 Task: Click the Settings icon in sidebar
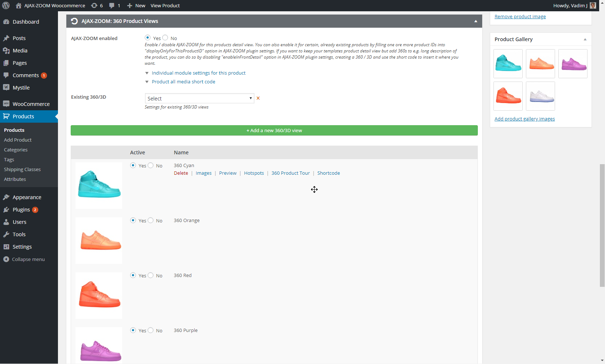tap(6, 247)
